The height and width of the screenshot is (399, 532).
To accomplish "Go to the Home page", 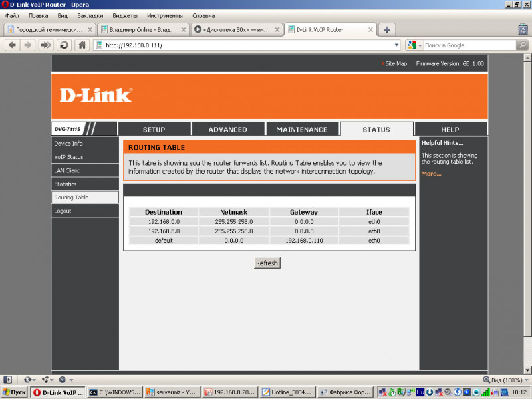I will 82,45.
